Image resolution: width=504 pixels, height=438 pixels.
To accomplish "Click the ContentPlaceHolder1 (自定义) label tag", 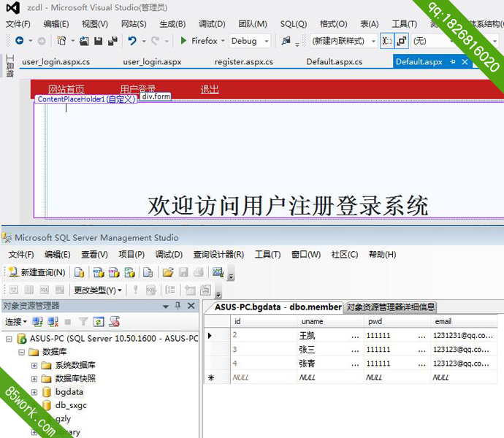I will tap(86, 99).
